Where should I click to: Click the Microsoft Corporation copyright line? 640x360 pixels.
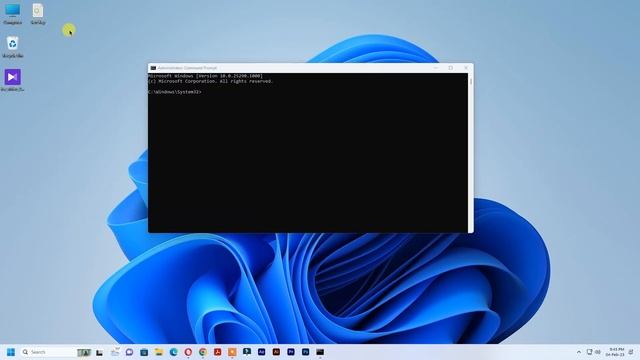click(x=210, y=81)
